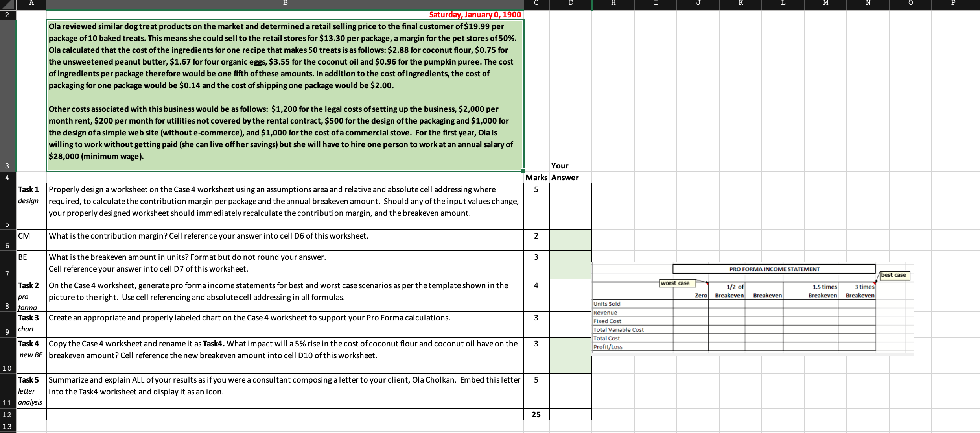Select column H header
Image resolution: width=980 pixels, height=433 pixels.
pyautogui.click(x=613, y=4)
